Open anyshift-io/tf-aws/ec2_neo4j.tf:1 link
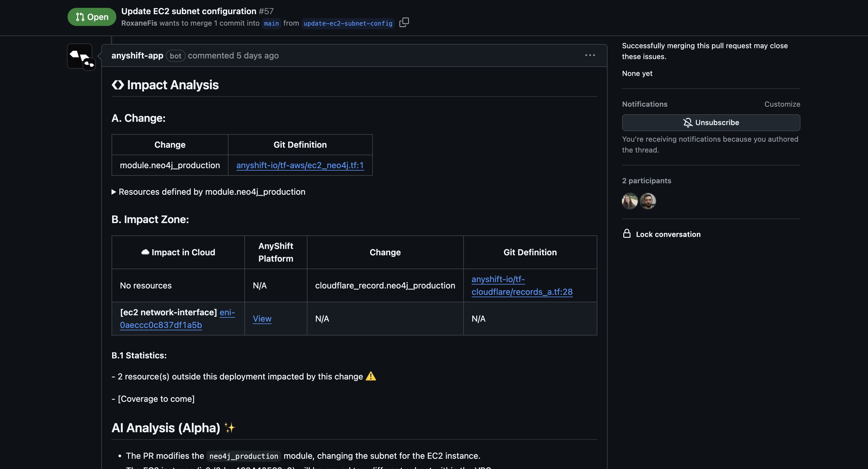The width and height of the screenshot is (868, 469). pos(300,165)
